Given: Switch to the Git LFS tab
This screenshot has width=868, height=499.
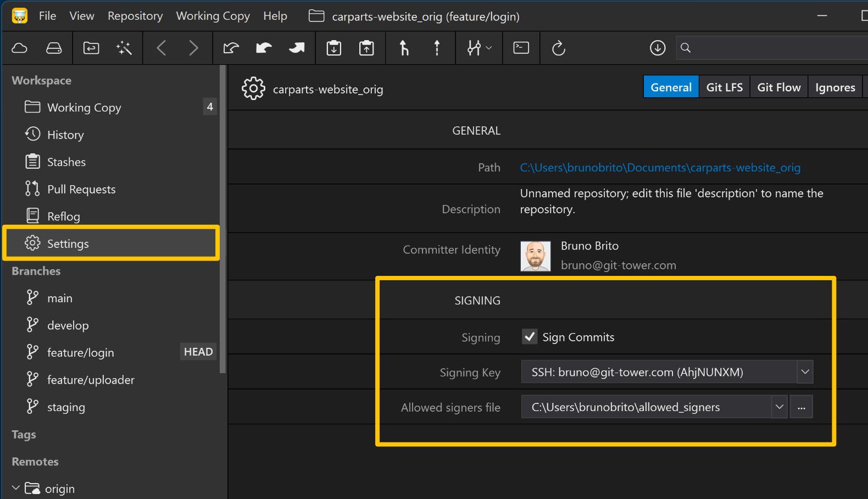Looking at the screenshot, I should (724, 87).
